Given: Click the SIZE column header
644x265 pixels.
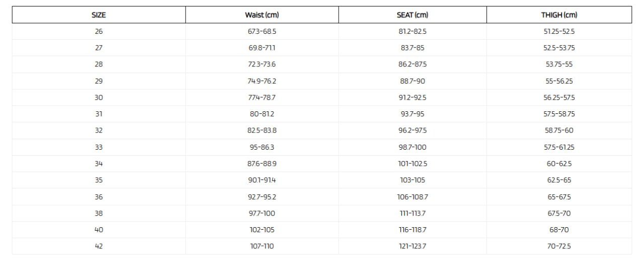Looking at the screenshot, I should point(99,15).
